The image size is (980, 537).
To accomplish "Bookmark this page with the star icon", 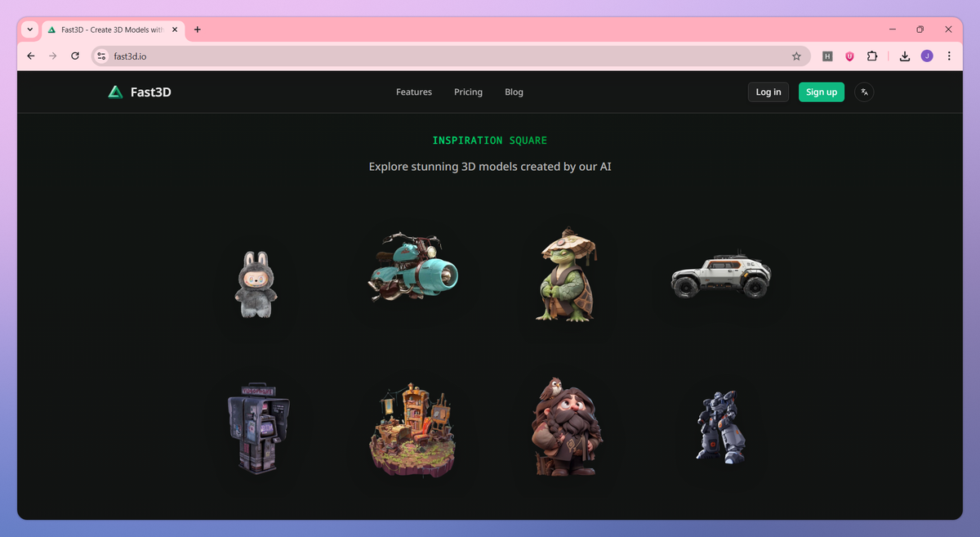I will tap(796, 56).
